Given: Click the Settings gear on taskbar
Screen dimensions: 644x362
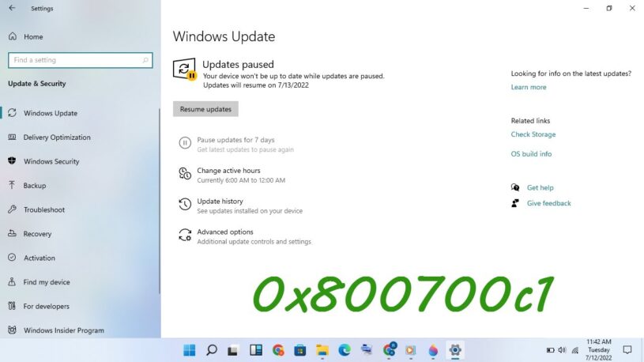Looking at the screenshot, I should tap(454, 350).
